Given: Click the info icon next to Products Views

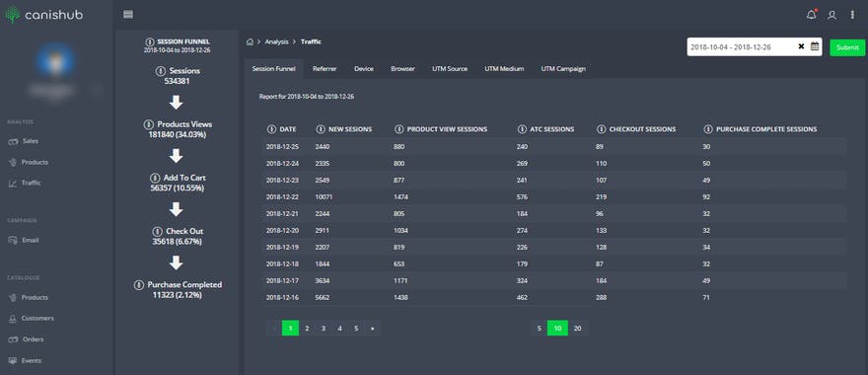Looking at the screenshot, I should click(x=148, y=124).
